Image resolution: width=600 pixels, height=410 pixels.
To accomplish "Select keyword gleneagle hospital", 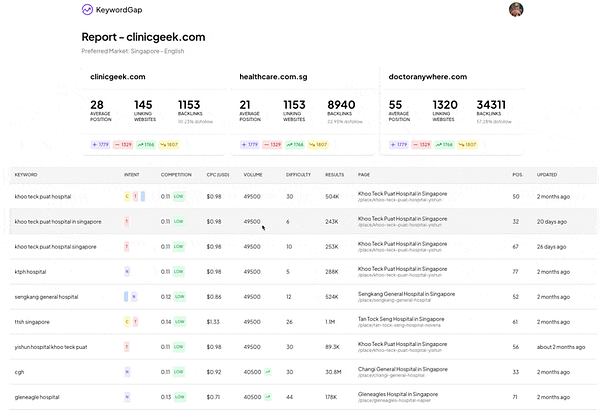I will [x=37, y=397].
